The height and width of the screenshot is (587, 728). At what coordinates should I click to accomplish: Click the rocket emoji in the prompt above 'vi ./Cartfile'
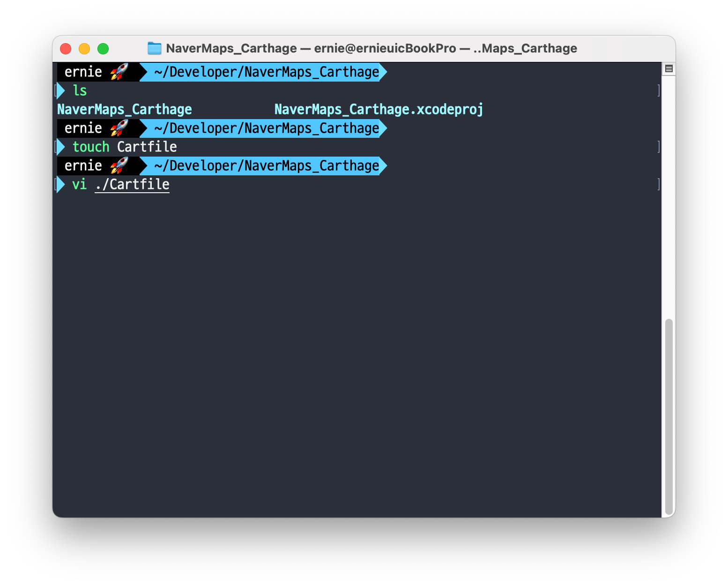click(x=119, y=166)
